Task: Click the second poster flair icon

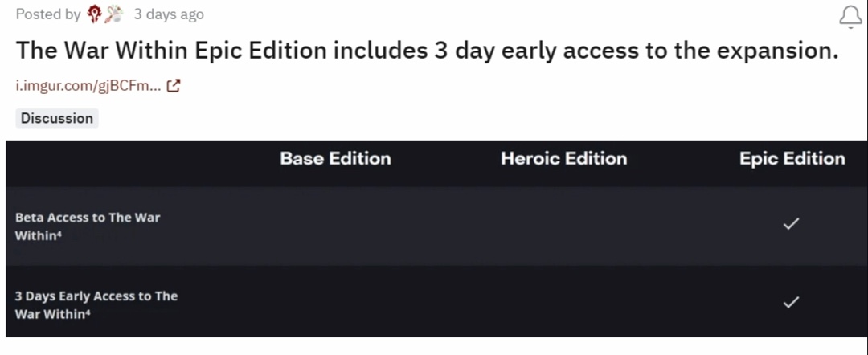Action: [113, 14]
